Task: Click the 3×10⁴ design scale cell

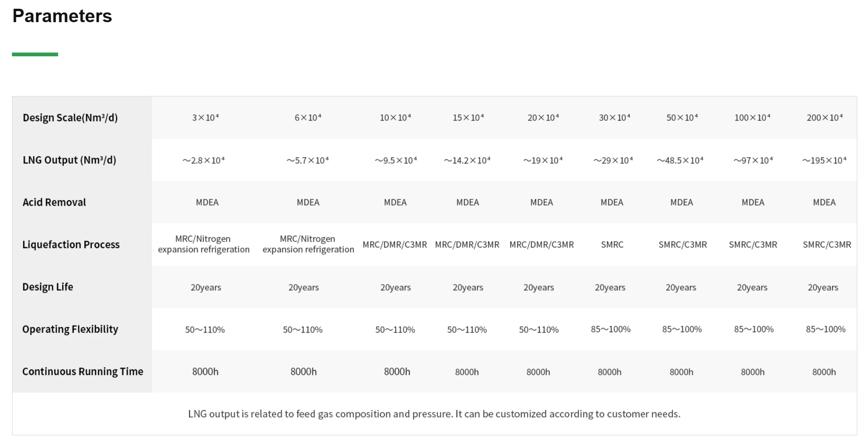Action: tap(206, 118)
